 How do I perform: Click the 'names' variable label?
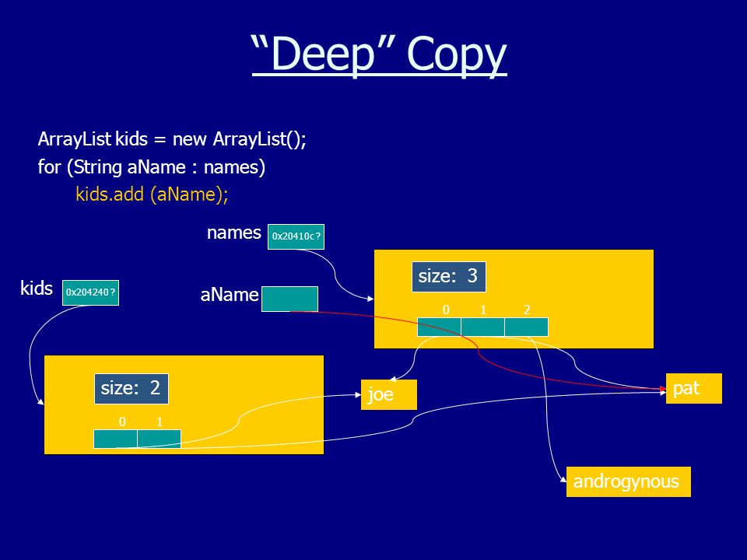[234, 233]
